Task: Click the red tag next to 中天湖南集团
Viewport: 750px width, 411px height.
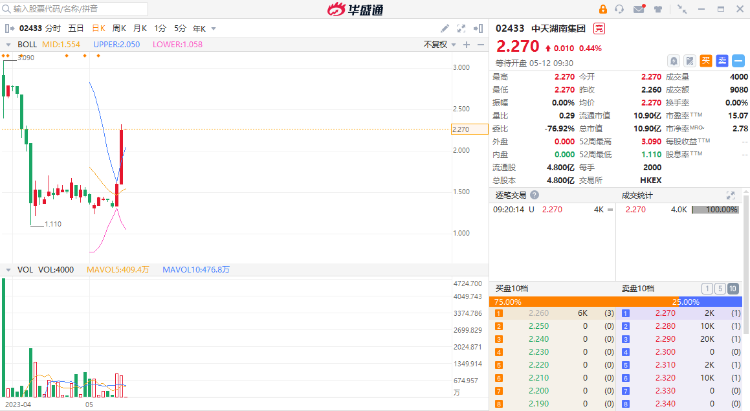Action: [599, 29]
